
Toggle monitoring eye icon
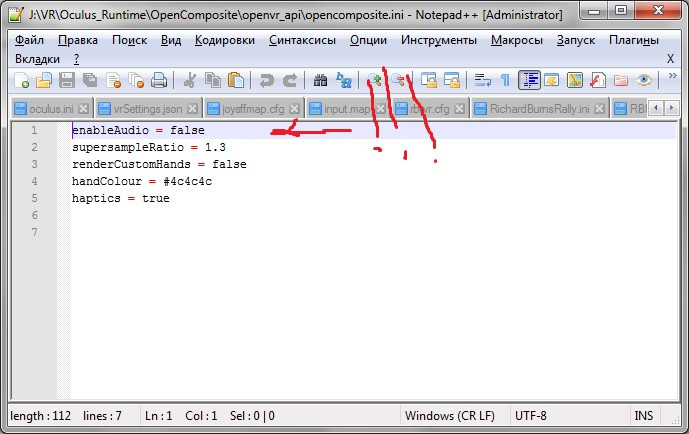(x=643, y=80)
